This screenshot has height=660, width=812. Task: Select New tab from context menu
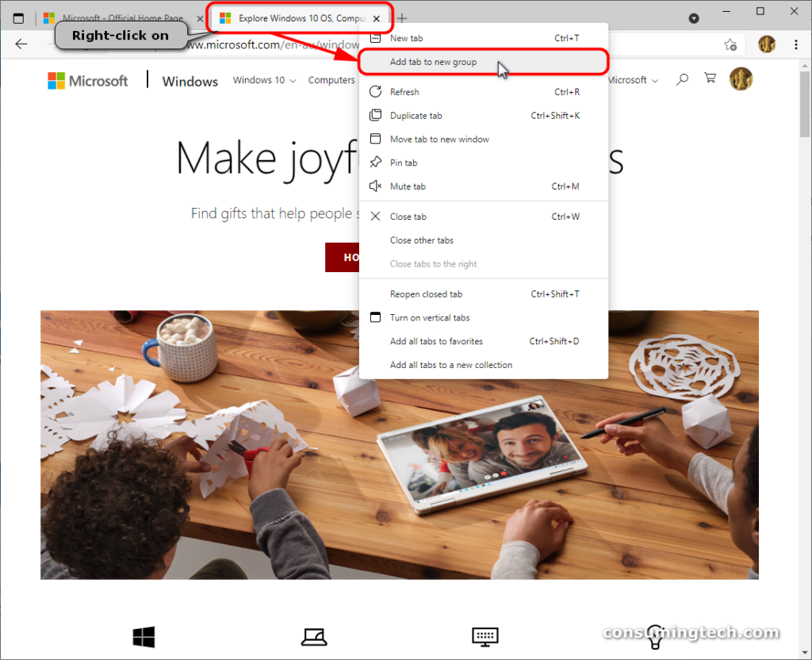coord(484,38)
